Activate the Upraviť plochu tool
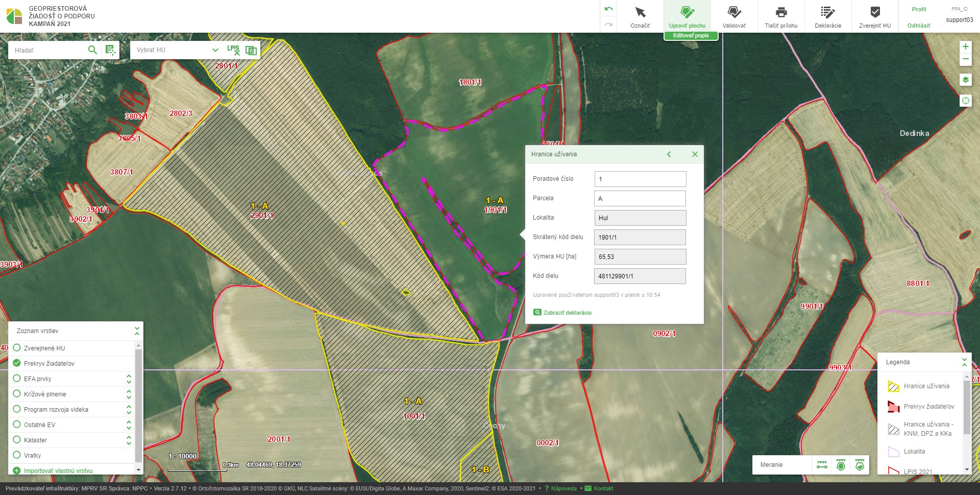980x495 pixels. point(687,16)
